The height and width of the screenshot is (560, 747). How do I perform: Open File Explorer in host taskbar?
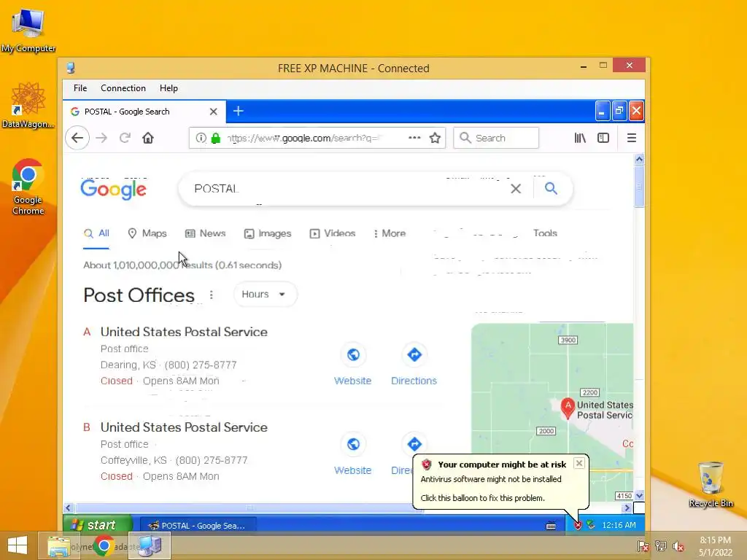pos(58,545)
